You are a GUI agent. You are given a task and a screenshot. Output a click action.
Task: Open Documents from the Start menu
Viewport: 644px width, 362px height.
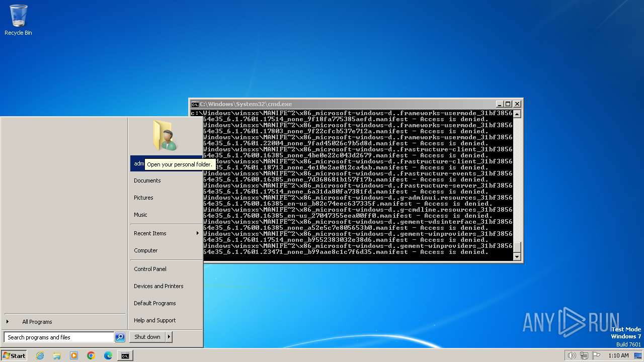167,180
